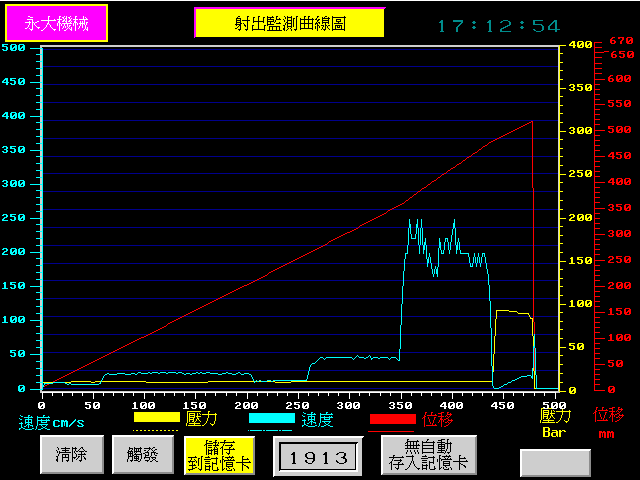640x480 pixels.
Task: Click the cyan speed legend swatch
Action: (272, 418)
